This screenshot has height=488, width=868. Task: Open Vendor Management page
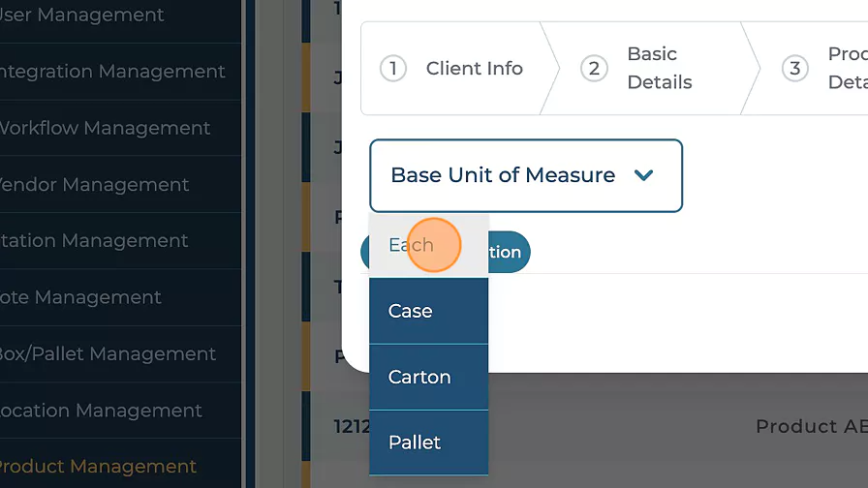tap(93, 185)
